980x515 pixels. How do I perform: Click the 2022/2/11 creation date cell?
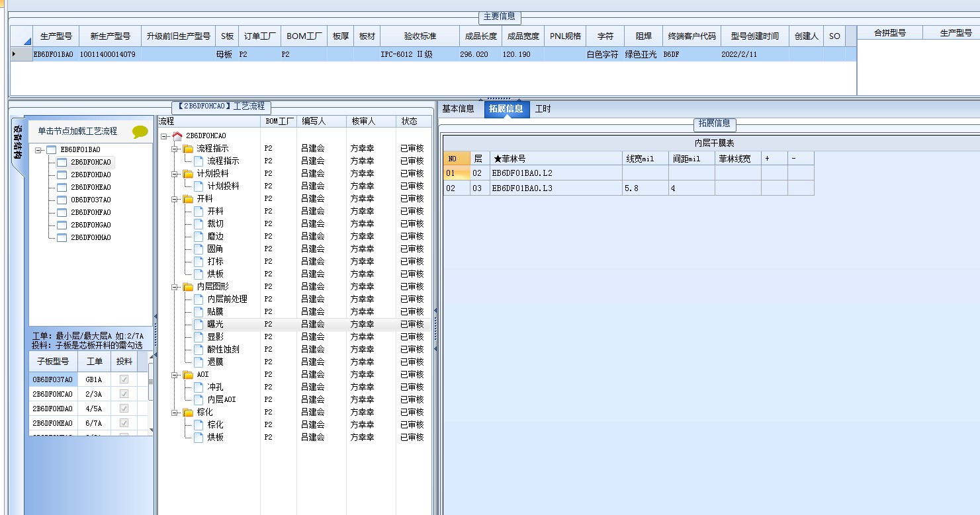click(x=754, y=55)
